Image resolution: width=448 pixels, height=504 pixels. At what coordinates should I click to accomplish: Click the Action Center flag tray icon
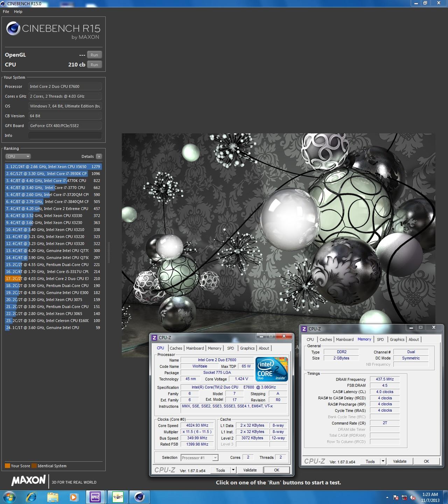[x=396, y=497]
